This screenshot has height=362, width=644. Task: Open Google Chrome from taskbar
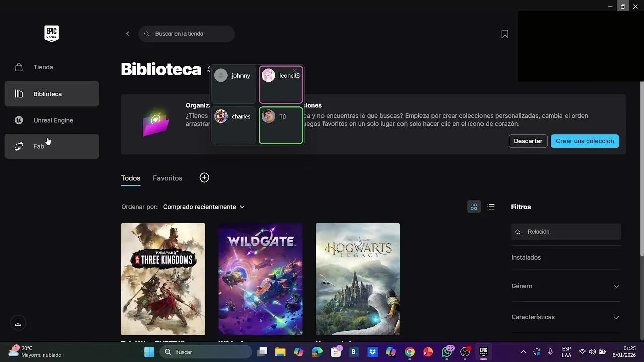pos(410,352)
